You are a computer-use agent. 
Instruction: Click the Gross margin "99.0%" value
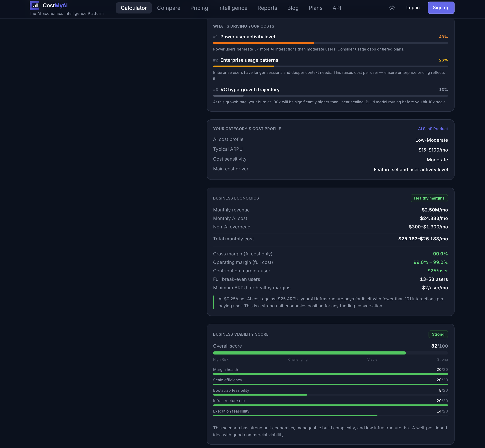click(440, 254)
